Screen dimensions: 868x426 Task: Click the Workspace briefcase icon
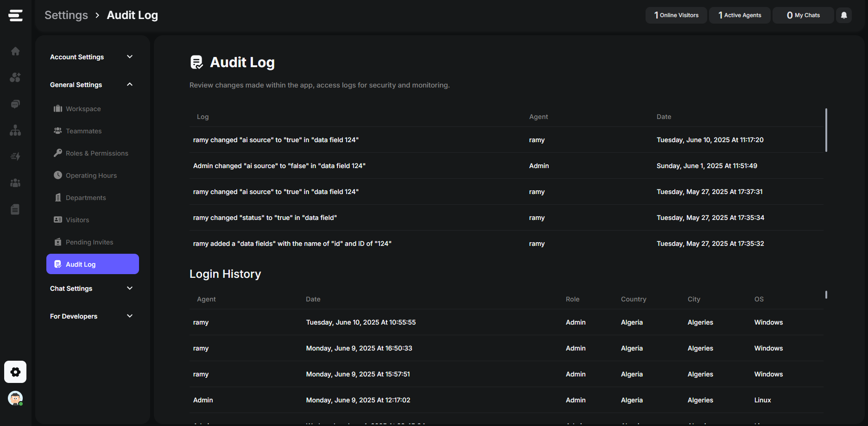click(58, 108)
